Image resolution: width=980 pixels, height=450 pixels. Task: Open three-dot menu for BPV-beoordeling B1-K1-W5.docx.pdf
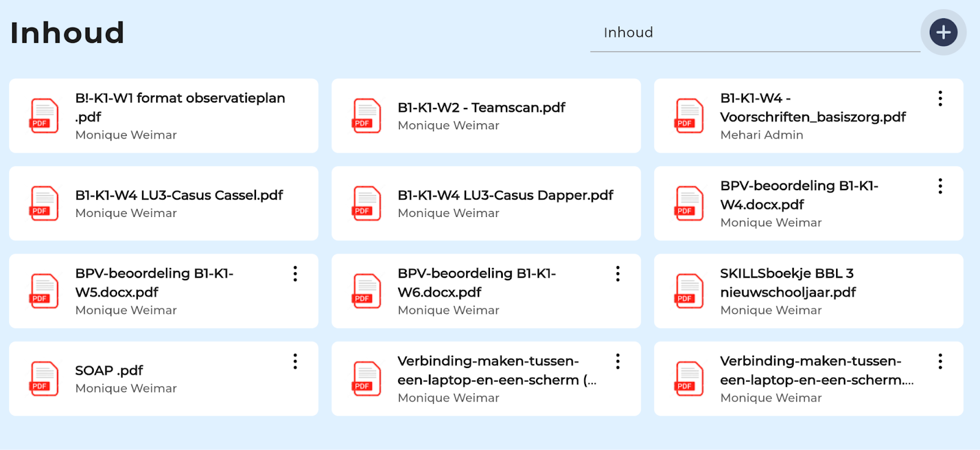(x=295, y=274)
